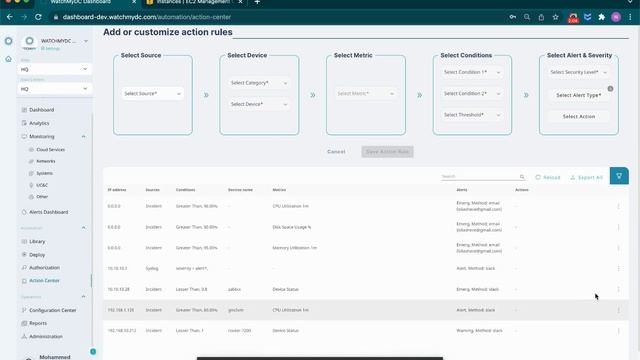Reload the browser page
This screenshot has width=640, height=360.
38,17
